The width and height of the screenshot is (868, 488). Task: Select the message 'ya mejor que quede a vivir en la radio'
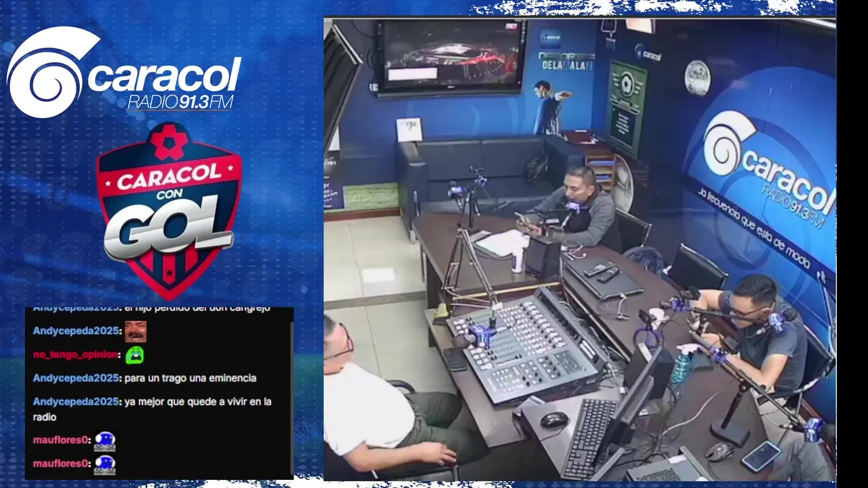point(153,409)
